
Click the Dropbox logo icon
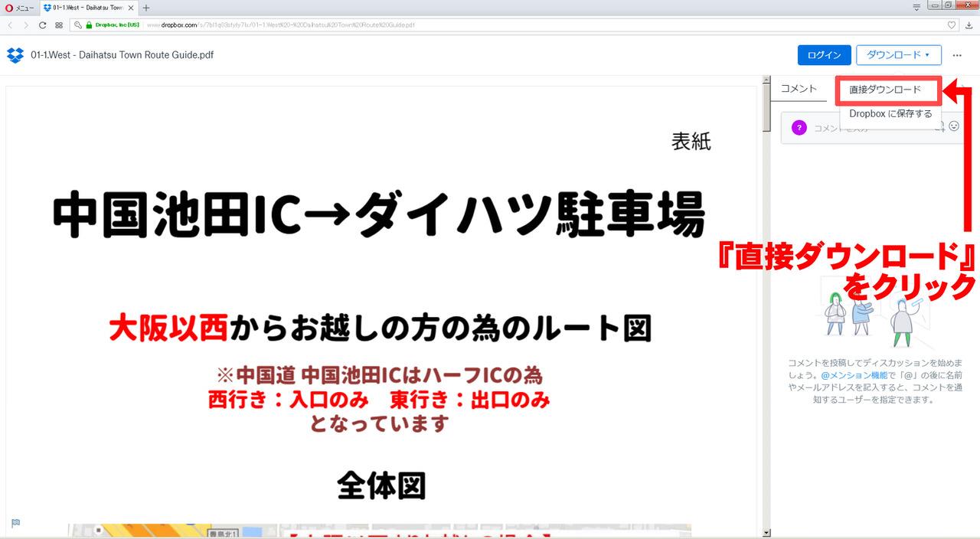15,55
